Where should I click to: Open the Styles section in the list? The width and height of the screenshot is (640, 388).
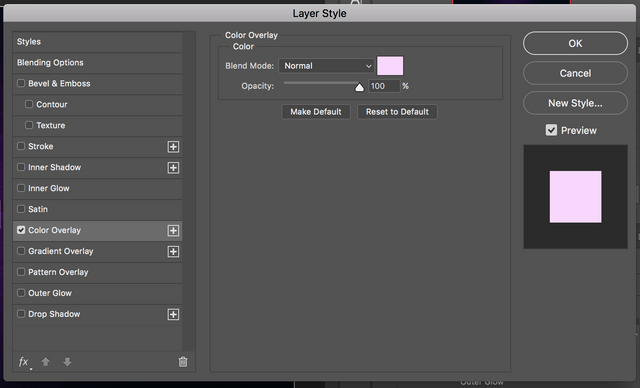pos(98,42)
